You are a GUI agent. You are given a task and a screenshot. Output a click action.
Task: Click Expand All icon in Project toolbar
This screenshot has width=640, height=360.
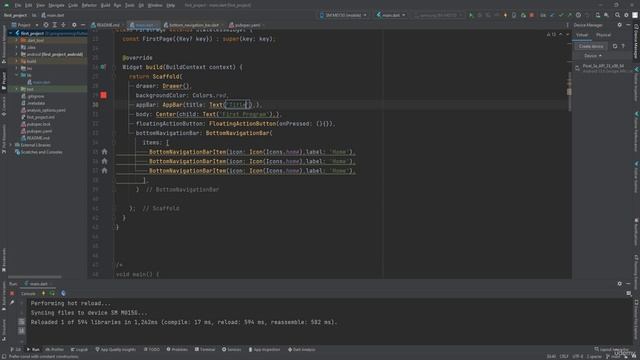click(54, 25)
